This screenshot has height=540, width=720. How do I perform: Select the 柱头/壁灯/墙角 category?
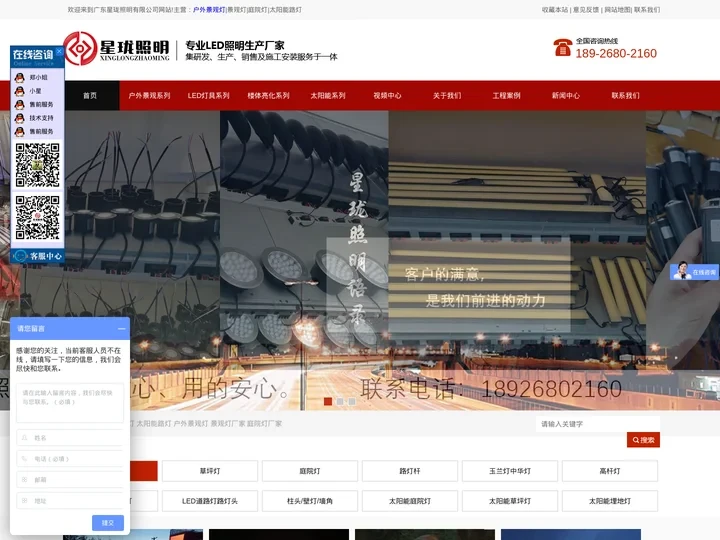pos(310,501)
